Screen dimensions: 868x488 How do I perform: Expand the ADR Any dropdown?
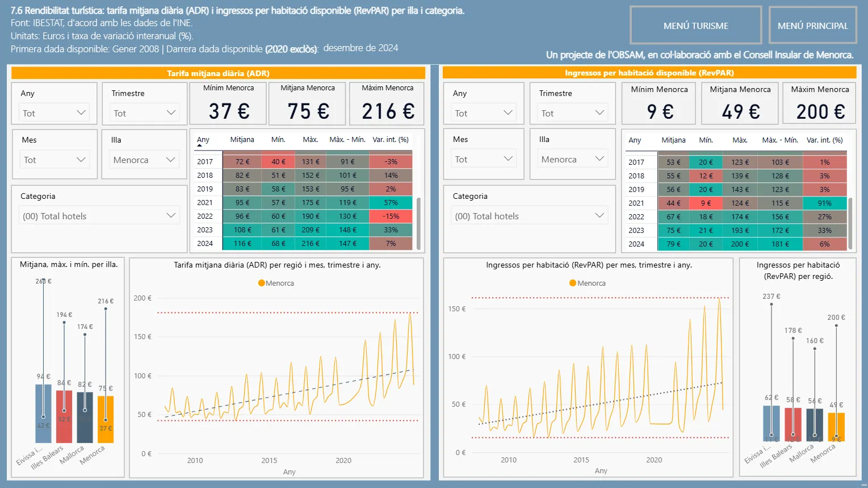[54, 113]
